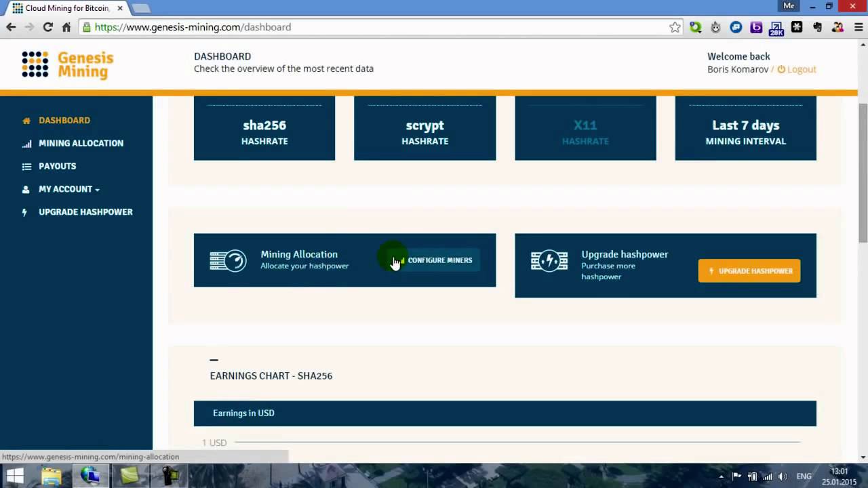Bookmark this page with the star icon
868x488 pixels.
click(675, 27)
